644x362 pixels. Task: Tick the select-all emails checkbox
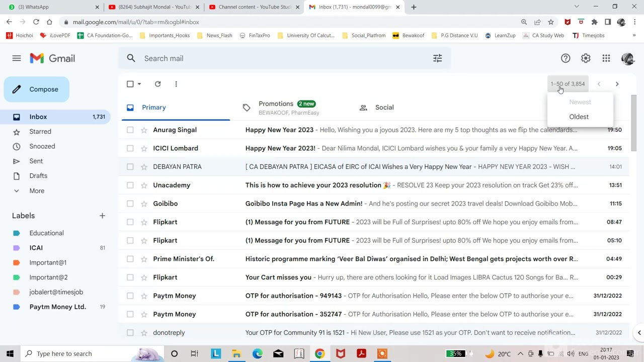130,84
